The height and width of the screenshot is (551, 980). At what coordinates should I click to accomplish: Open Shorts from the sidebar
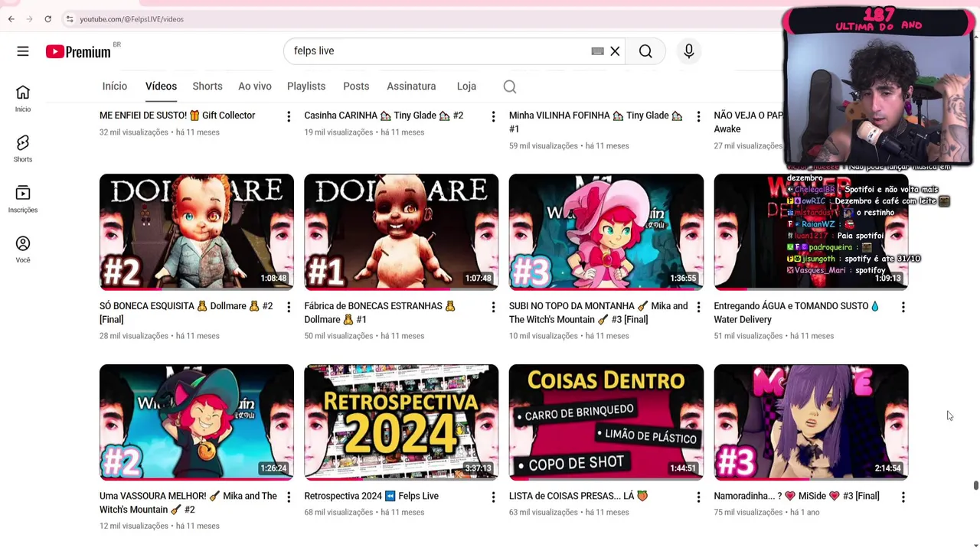[x=23, y=148]
